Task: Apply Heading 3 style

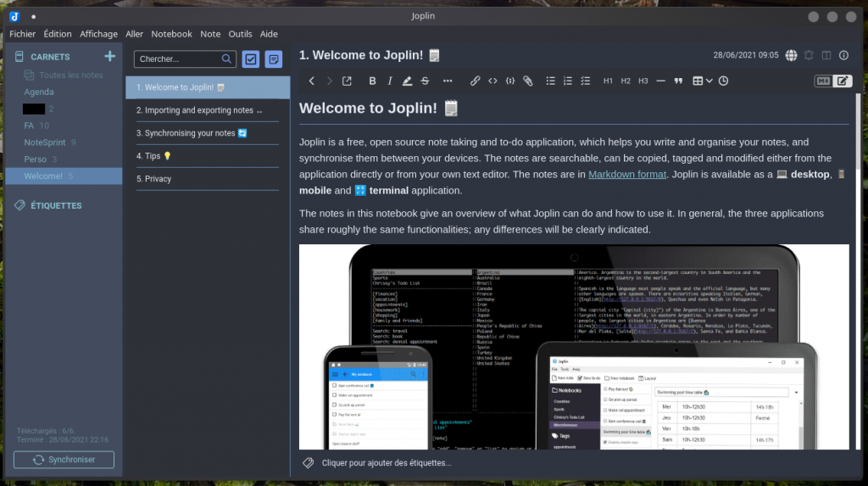Action: [643, 81]
